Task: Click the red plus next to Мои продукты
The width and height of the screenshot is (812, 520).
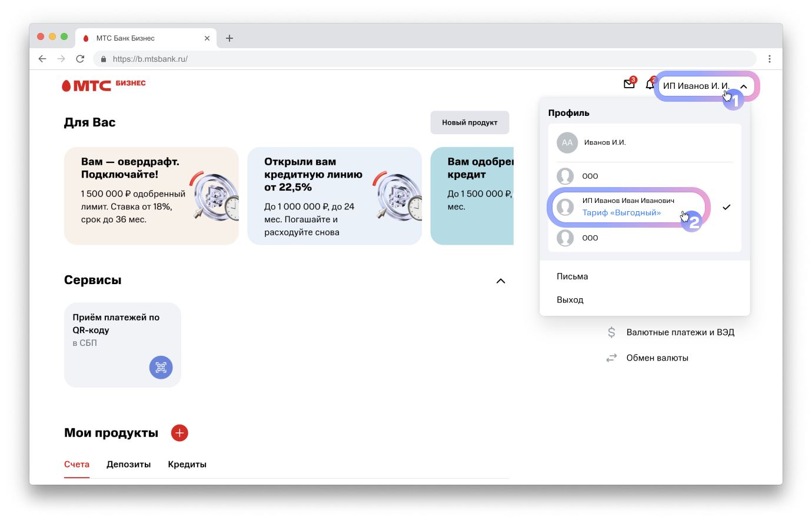Action: 179,433
